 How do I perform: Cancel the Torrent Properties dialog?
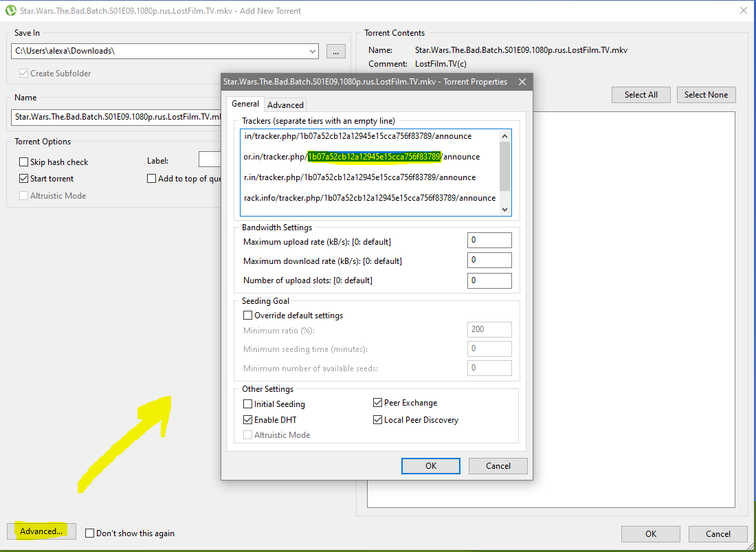[498, 465]
